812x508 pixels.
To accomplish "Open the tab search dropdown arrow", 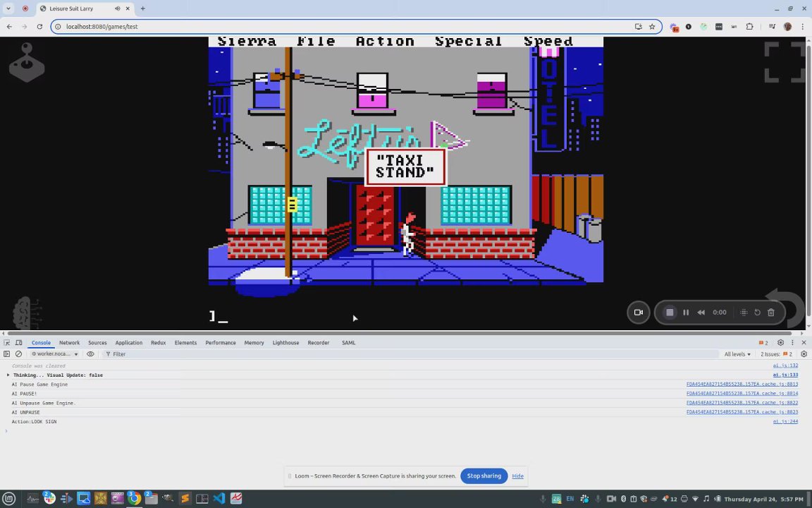I will click(8, 8).
